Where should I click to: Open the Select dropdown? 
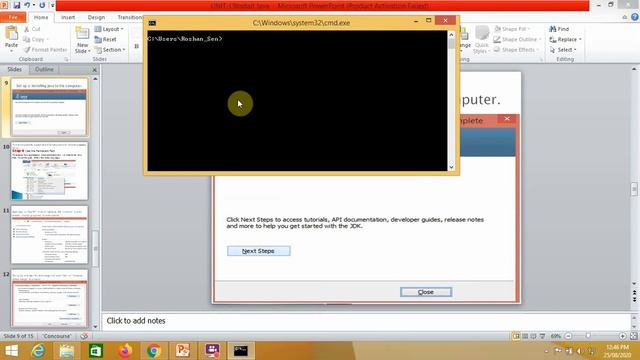[563, 49]
